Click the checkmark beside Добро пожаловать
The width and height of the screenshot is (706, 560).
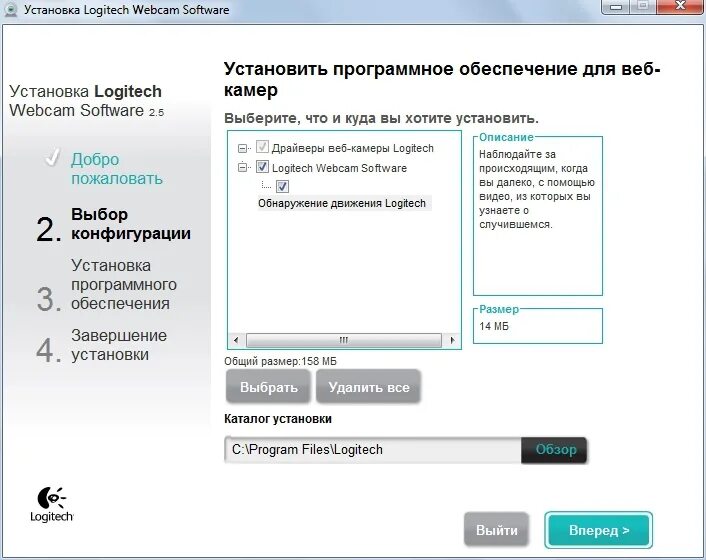(x=52, y=158)
